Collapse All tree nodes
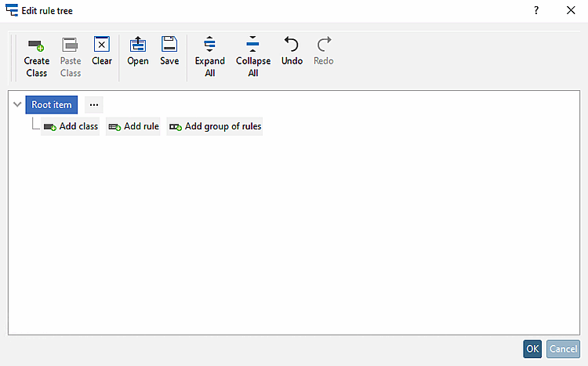The width and height of the screenshot is (588, 366). pyautogui.click(x=253, y=56)
